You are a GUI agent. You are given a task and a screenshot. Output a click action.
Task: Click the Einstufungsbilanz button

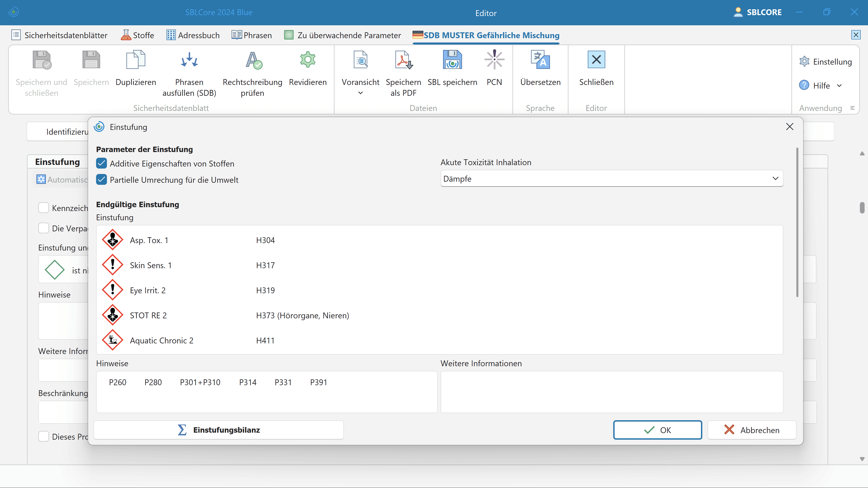[219, 430]
